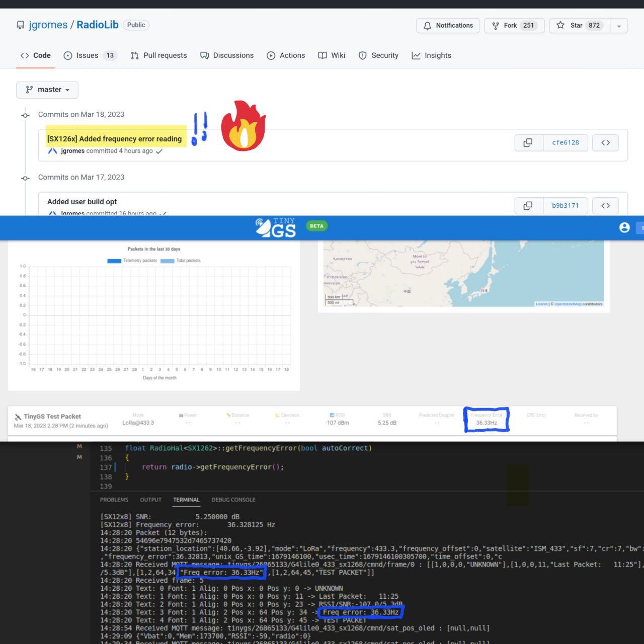This screenshot has height=644, width=644.
Task: Open the Notifications settings button
Action: tap(448, 26)
